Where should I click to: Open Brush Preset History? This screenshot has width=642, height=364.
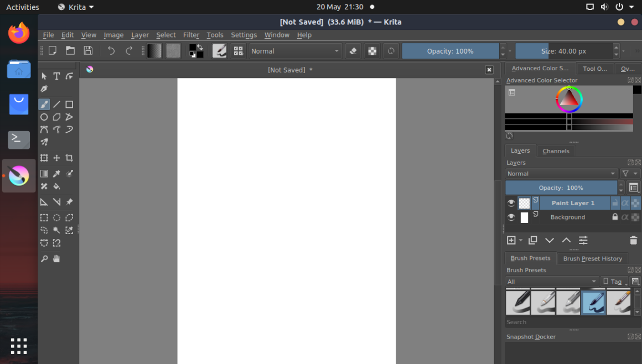click(x=593, y=258)
